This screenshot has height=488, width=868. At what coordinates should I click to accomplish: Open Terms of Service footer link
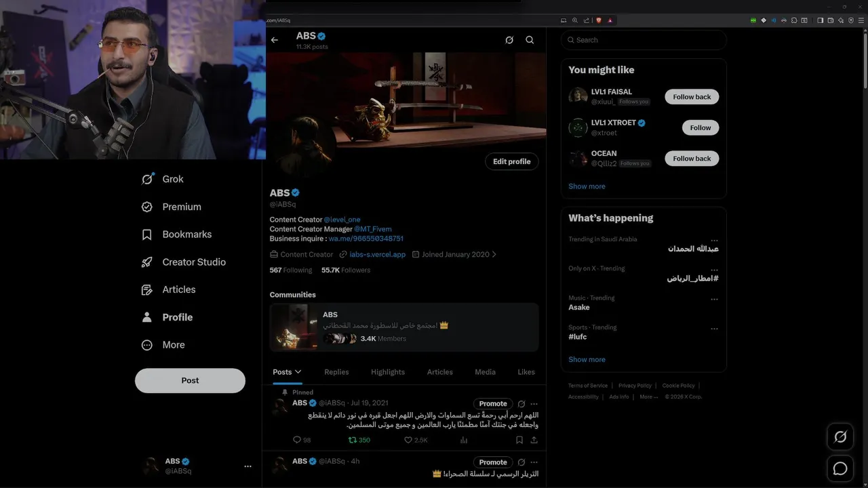coord(588,386)
